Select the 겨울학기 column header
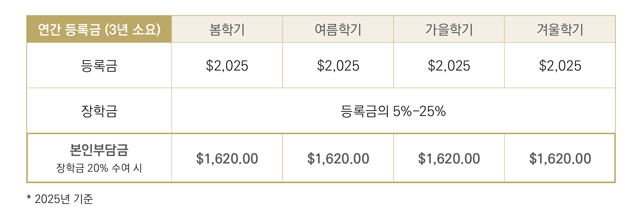Screen dimensions: 644x222 560,29
